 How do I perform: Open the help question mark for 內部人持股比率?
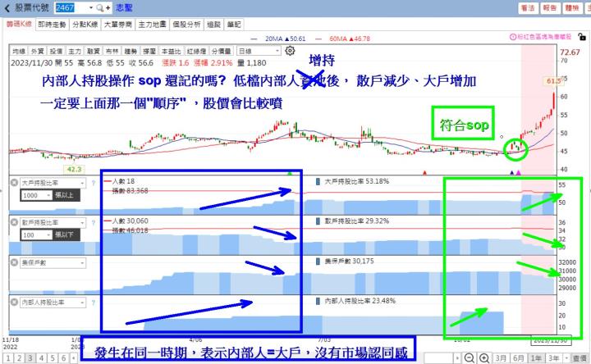93,303
